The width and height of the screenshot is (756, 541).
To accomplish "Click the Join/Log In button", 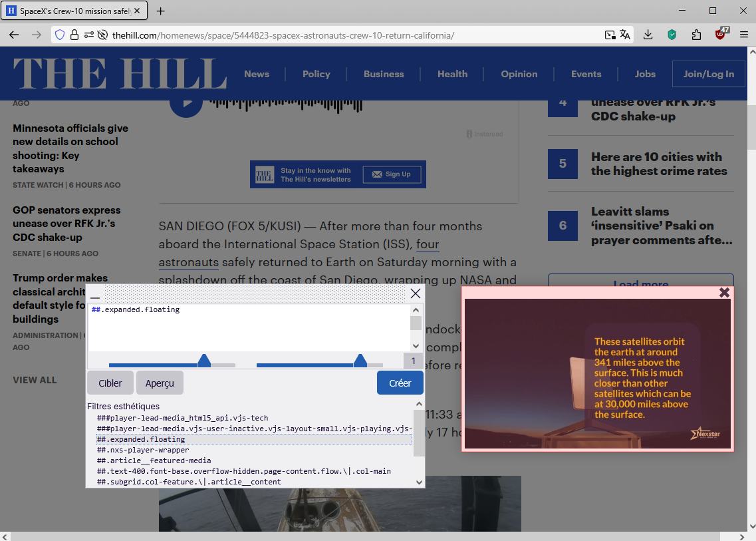I will point(708,74).
